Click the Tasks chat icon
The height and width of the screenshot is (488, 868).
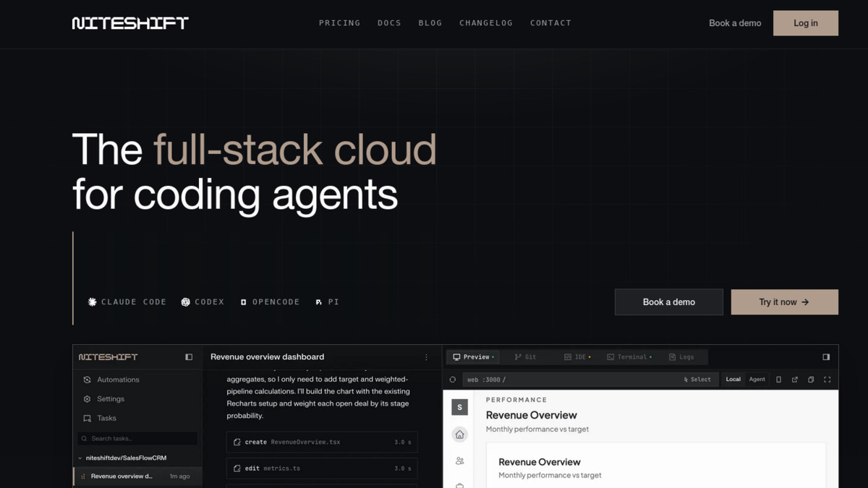pyautogui.click(x=88, y=419)
